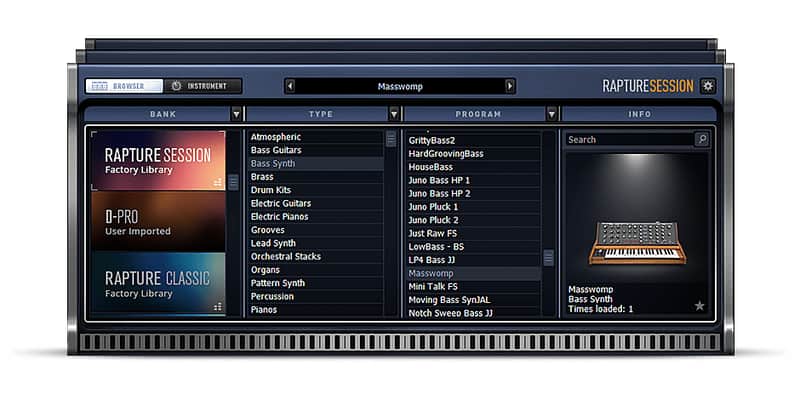Click the Type list scrollbar handle
The image size is (800, 400).
pyautogui.click(x=391, y=139)
